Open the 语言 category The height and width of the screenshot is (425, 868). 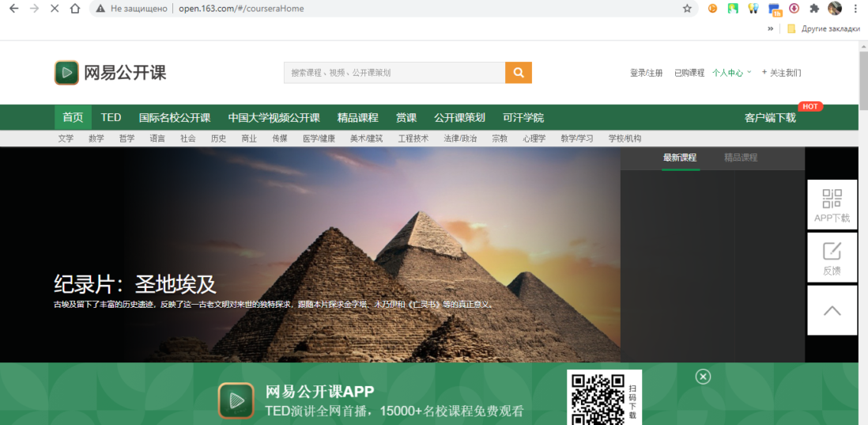(157, 139)
